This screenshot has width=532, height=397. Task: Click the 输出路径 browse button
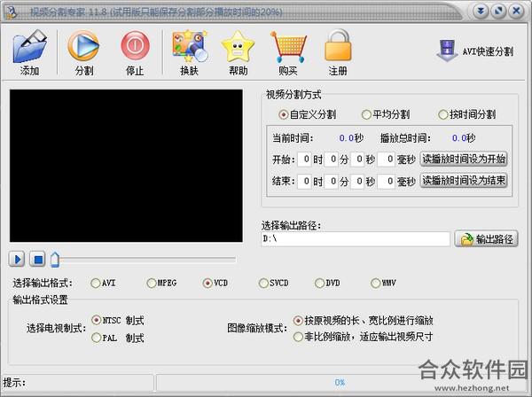point(486,239)
